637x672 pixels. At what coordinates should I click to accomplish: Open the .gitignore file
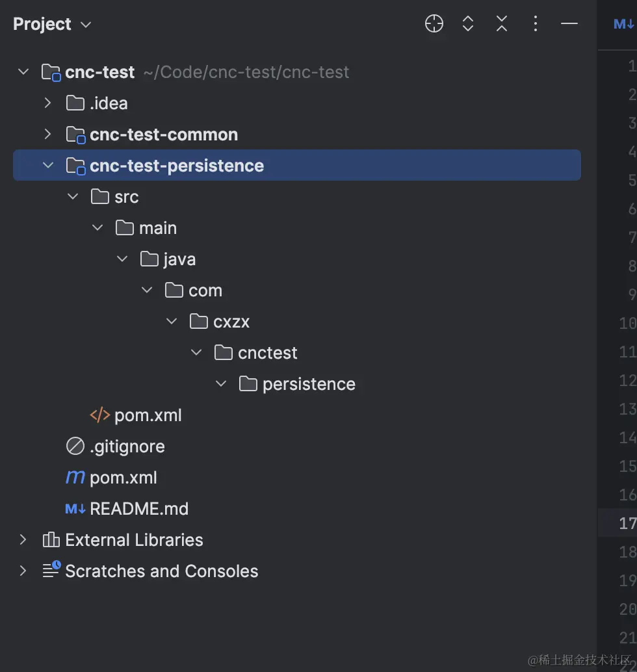point(127,446)
